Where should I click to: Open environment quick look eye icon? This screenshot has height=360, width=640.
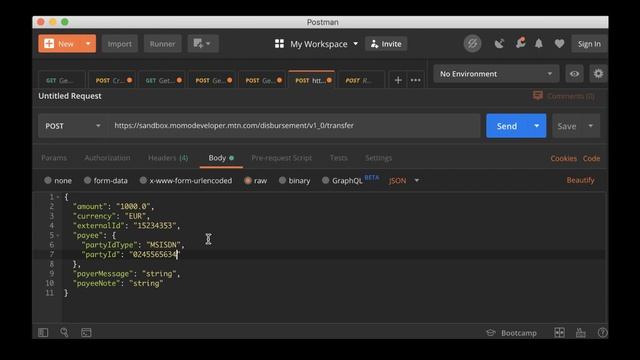tap(574, 74)
